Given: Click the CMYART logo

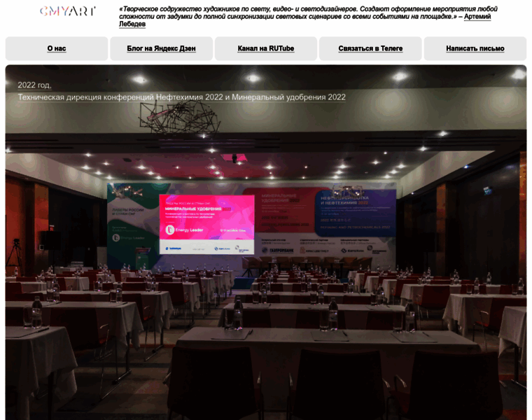Looking at the screenshot, I should click(x=67, y=11).
